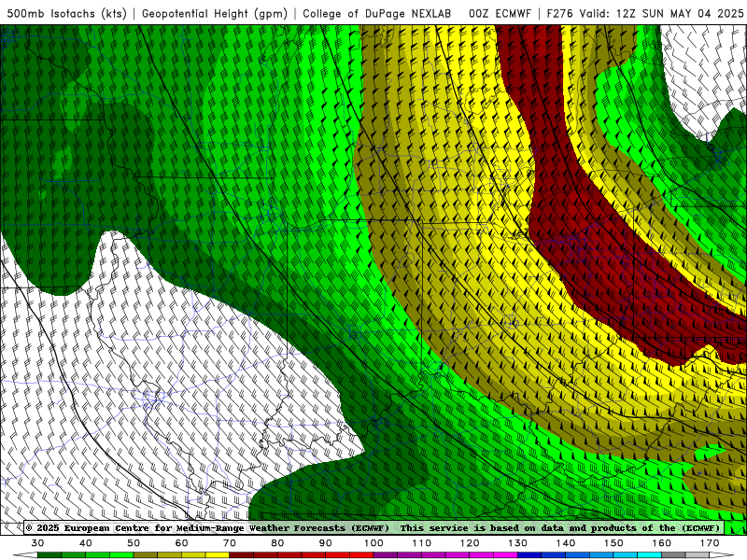747x560 pixels.
Task: Select the 70–75 kt dark maroon legend swatch
Action: click(x=242, y=555)
